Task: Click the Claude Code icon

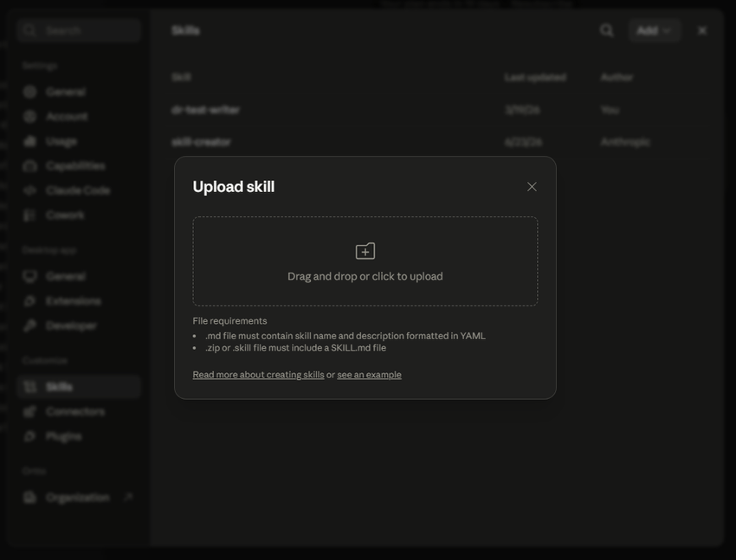Action: [x=30, y=190]
